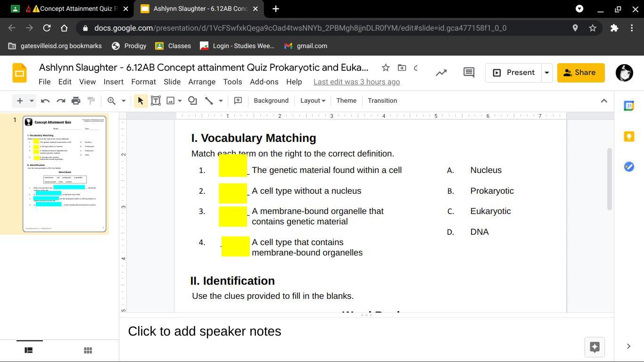644x362 pixels.
Task: Select the Shape tool icon
Action: pos(192,100)
